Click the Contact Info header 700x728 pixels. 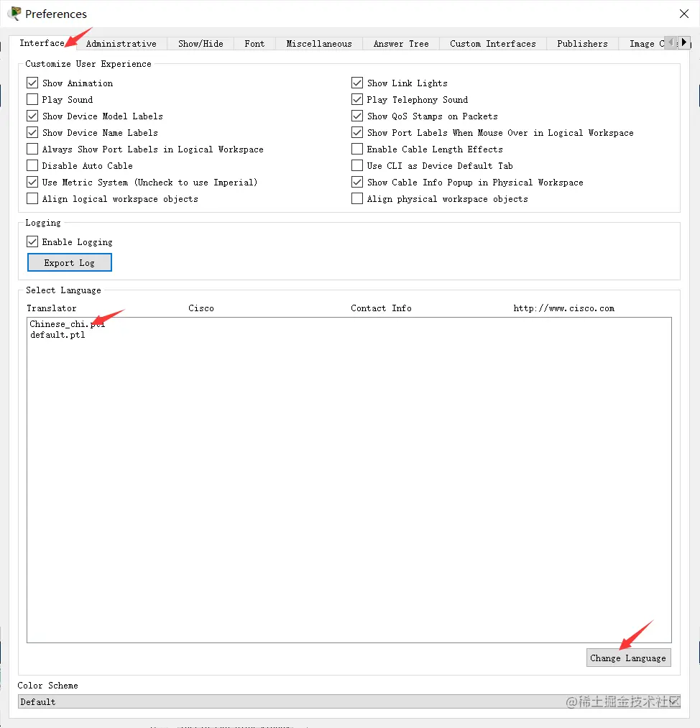tap(381, 308)
